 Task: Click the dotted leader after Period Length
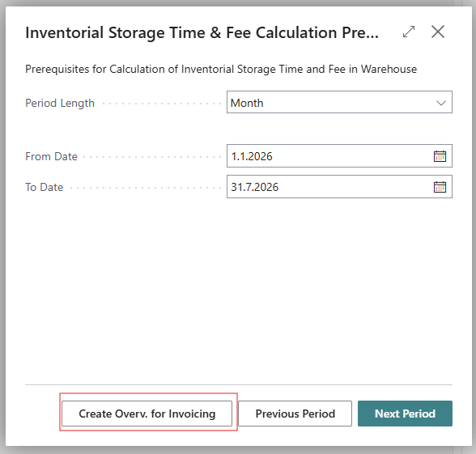[x=162, y=104]
